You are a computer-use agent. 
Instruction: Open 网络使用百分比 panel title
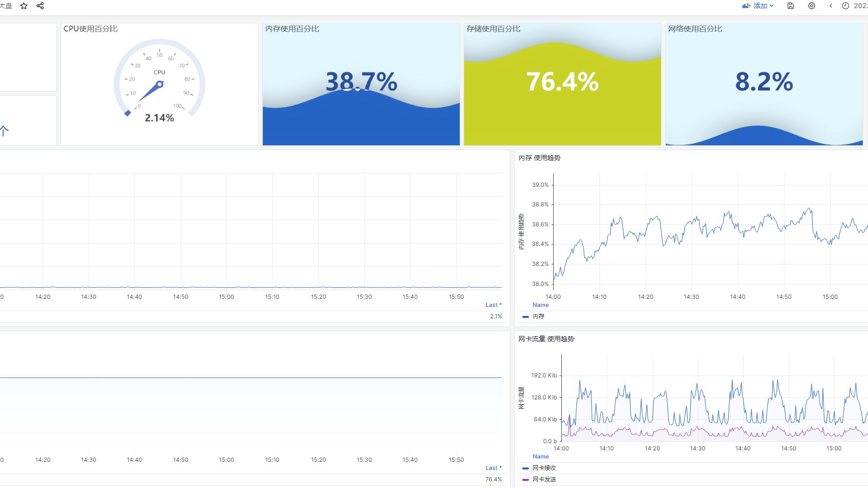coord(695,29)
